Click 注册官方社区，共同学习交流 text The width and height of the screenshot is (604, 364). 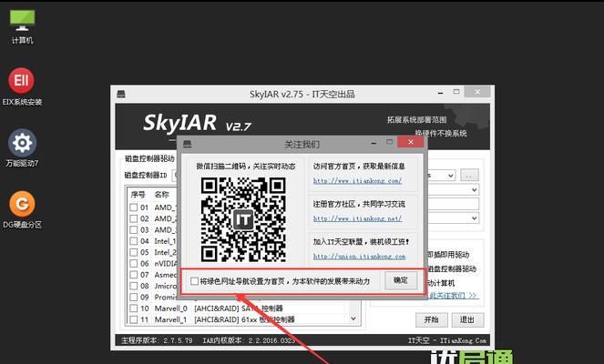coord(359,205)
